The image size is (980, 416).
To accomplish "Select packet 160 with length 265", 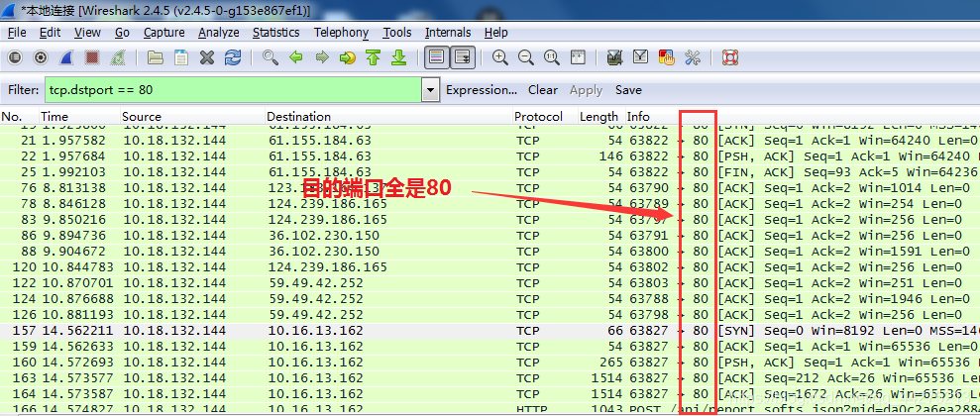I will coord(490,363).
